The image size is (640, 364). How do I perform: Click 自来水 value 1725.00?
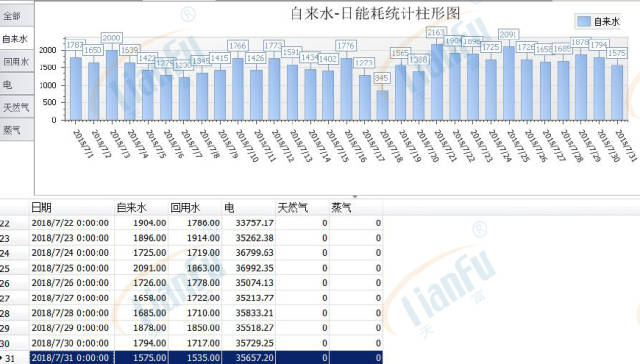[x=142, y=253]
